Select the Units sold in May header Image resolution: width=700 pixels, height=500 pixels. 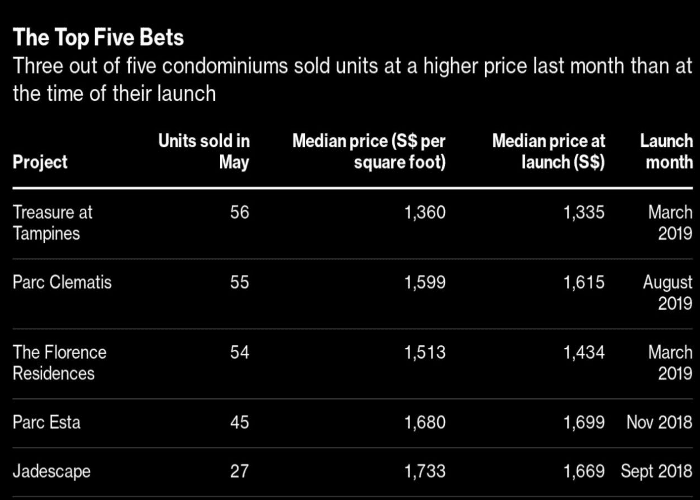[x=204, y=151]
